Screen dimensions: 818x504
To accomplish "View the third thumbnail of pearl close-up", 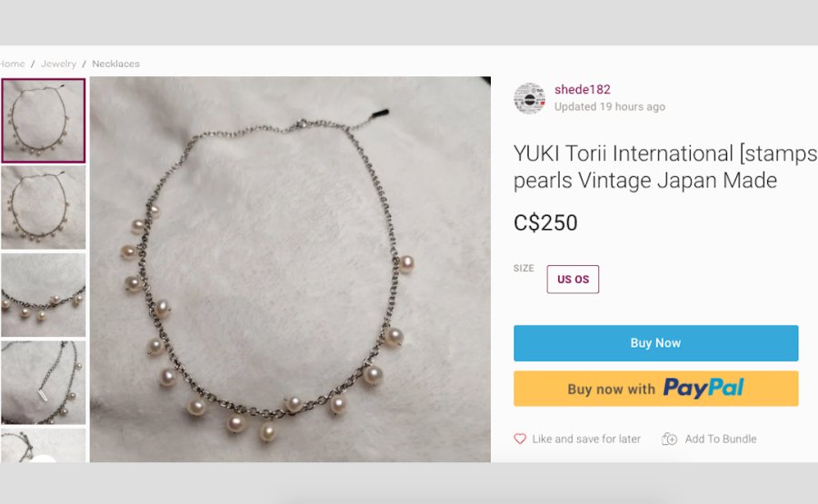I will point(44,294).
